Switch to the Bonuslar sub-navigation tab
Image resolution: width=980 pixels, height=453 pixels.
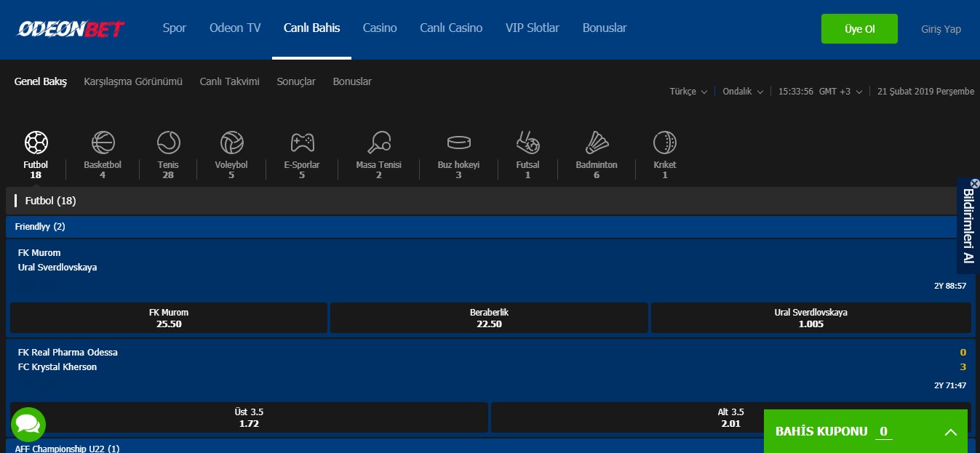point(352,81)
